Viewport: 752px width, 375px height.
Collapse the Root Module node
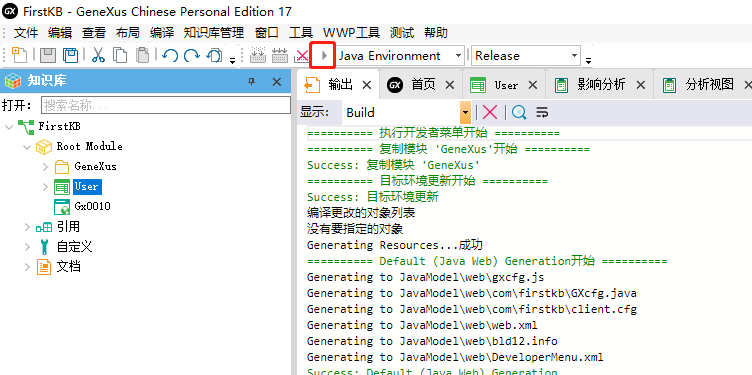click(x=26, y=146)
